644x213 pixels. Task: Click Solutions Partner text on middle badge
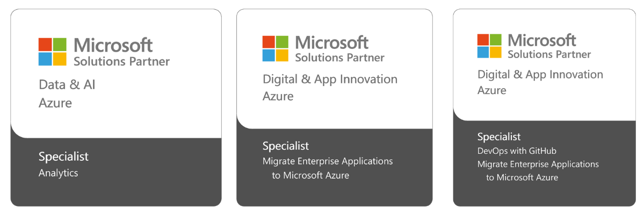[339, 57]
